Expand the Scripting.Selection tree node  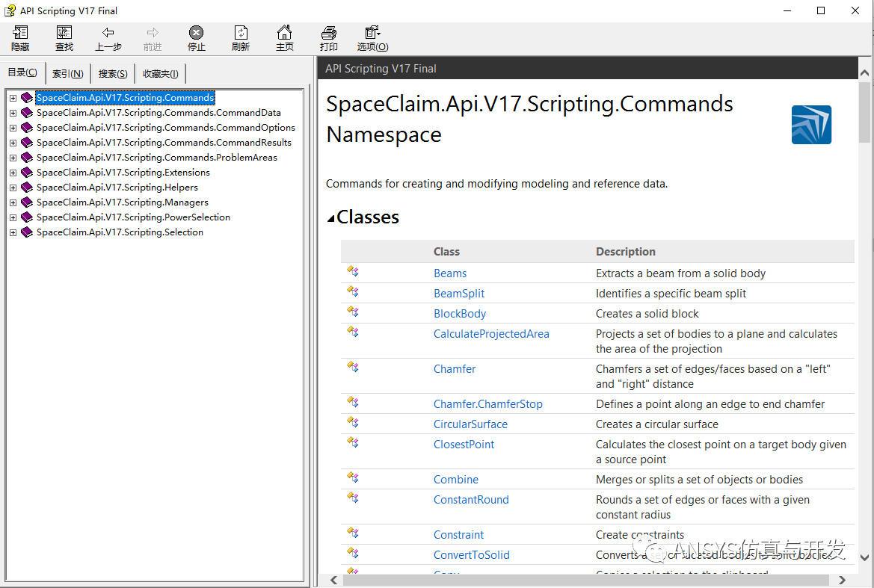click(13, 233)
